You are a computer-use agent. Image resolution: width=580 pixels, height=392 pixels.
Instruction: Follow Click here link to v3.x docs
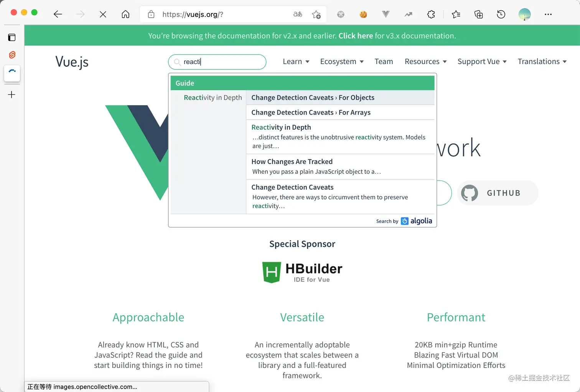point(356,36)
